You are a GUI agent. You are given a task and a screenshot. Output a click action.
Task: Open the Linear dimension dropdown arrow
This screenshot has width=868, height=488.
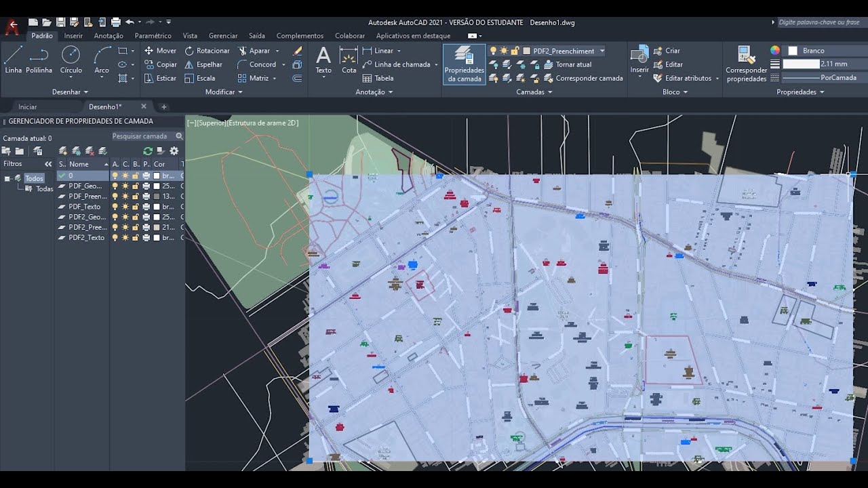click(399, 51)
